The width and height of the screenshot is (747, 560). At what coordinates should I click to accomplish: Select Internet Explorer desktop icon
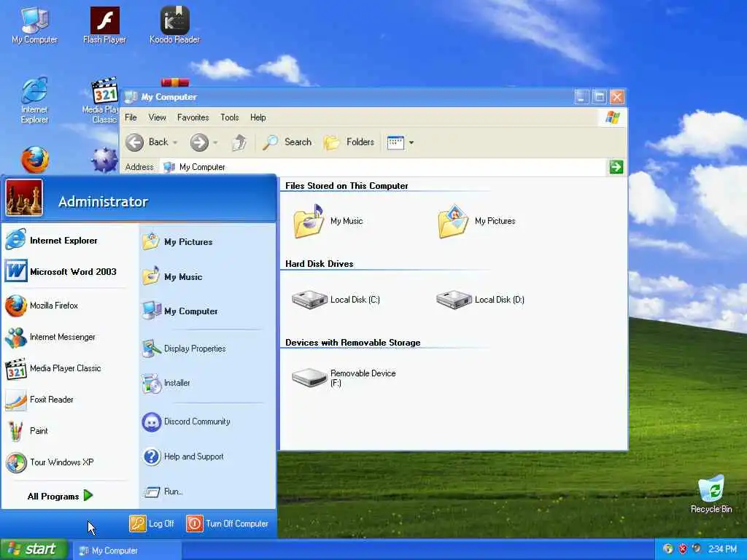(34, 101)
